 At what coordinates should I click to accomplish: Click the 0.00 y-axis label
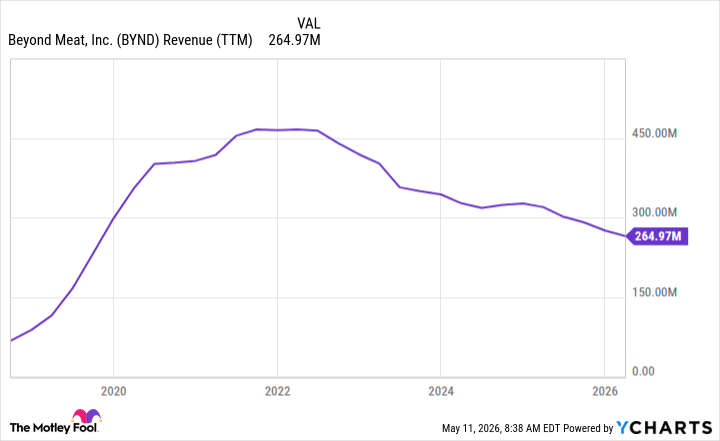(643, 371)
